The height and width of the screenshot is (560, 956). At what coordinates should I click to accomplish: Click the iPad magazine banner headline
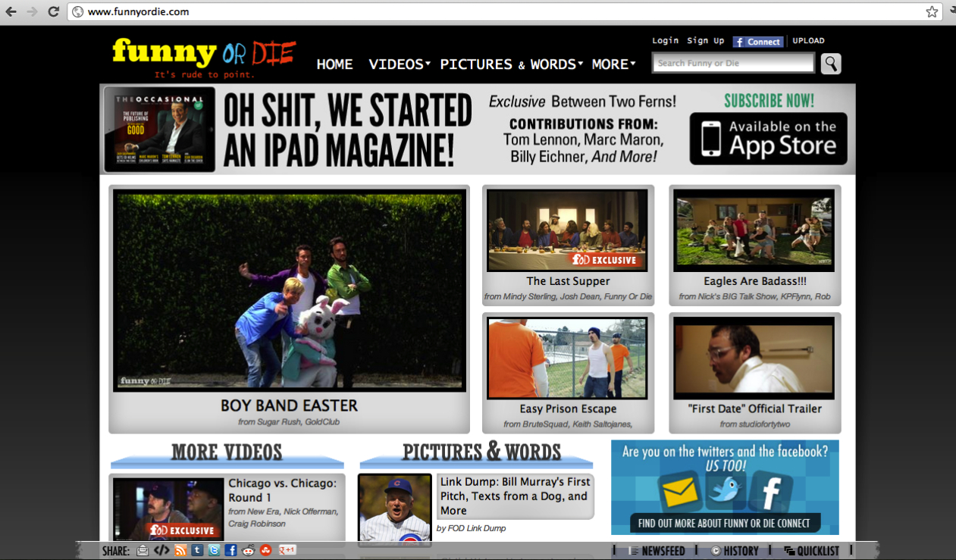tap(347, 130)
